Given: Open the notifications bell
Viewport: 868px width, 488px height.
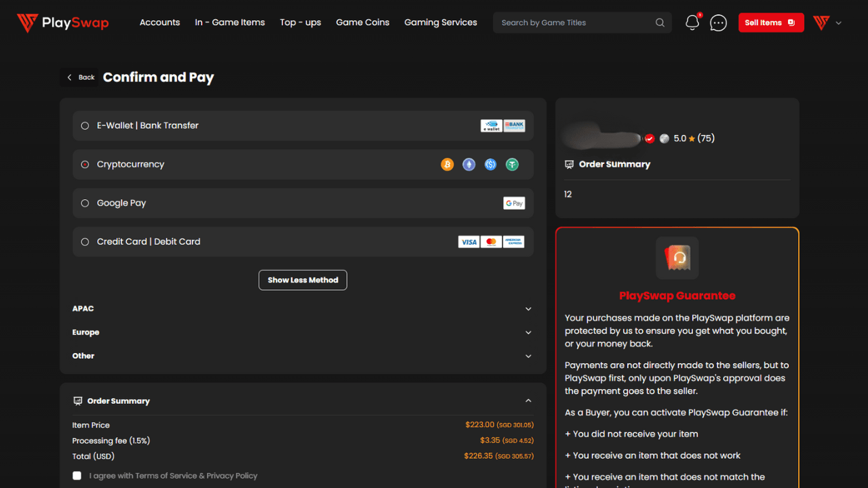Looking at the screenshot, I should [x=692, y=22].
